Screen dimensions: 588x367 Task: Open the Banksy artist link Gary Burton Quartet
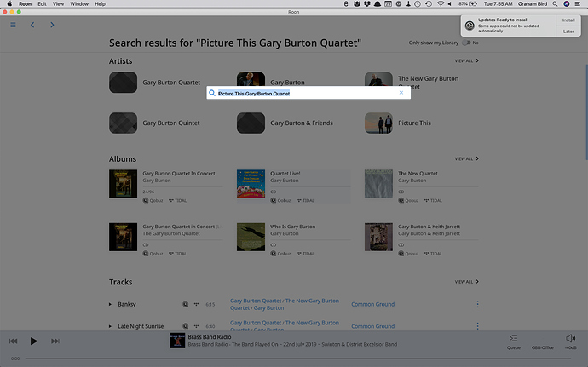(256, 301)
